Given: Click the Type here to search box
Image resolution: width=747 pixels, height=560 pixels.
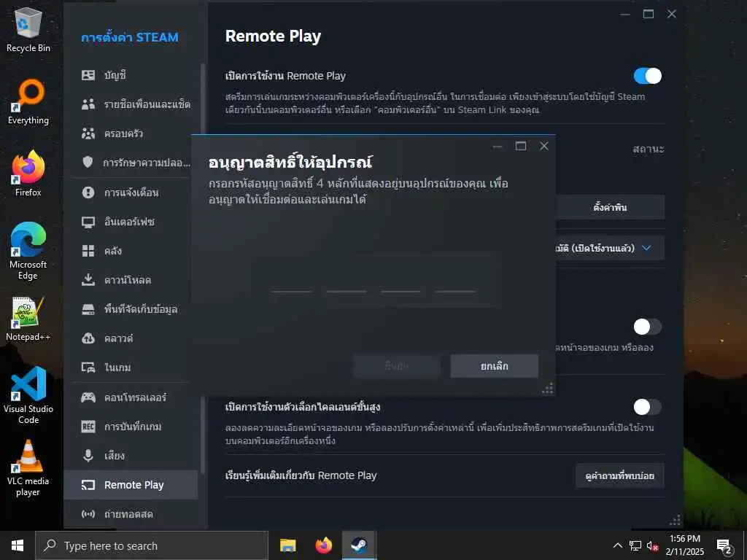Looking at the screenshot, I should [152, 545].
